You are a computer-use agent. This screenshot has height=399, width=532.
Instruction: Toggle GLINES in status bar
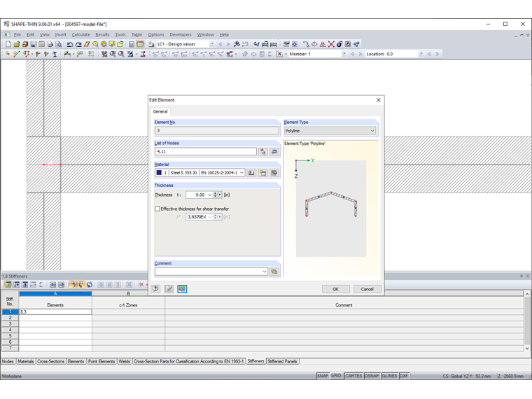point(389,376)
